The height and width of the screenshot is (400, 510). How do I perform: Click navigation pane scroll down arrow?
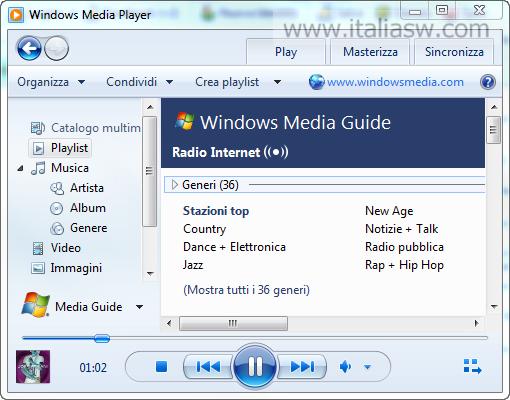coord(150,274)
